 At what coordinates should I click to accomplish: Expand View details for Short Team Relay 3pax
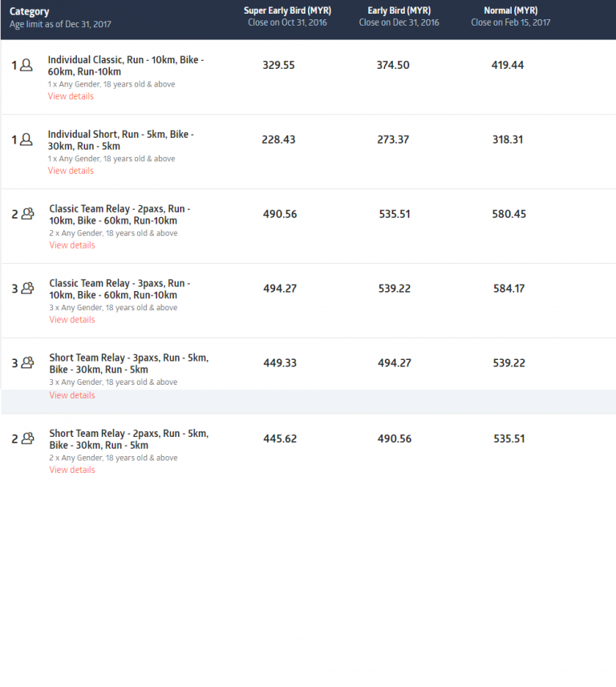72,395
